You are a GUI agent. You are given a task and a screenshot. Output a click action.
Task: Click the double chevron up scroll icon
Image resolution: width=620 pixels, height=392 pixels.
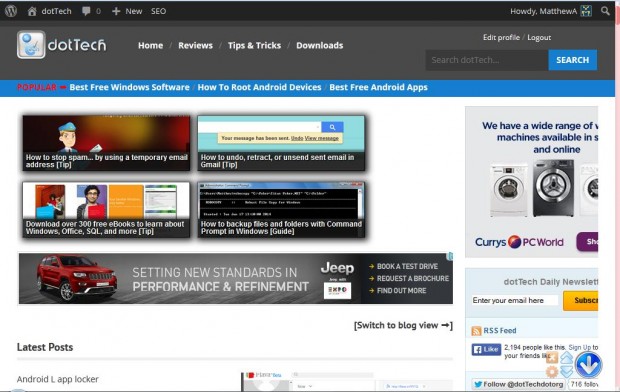567,358
